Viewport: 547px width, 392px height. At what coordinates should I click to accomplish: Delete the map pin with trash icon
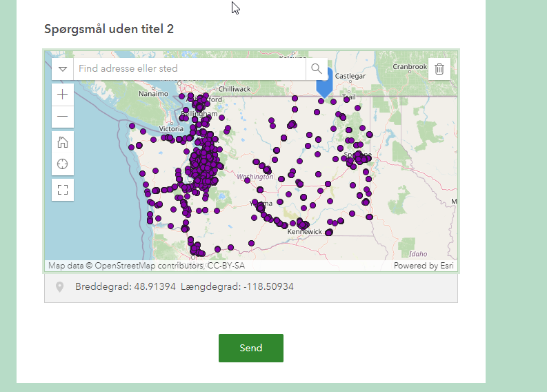click(439, 69)
